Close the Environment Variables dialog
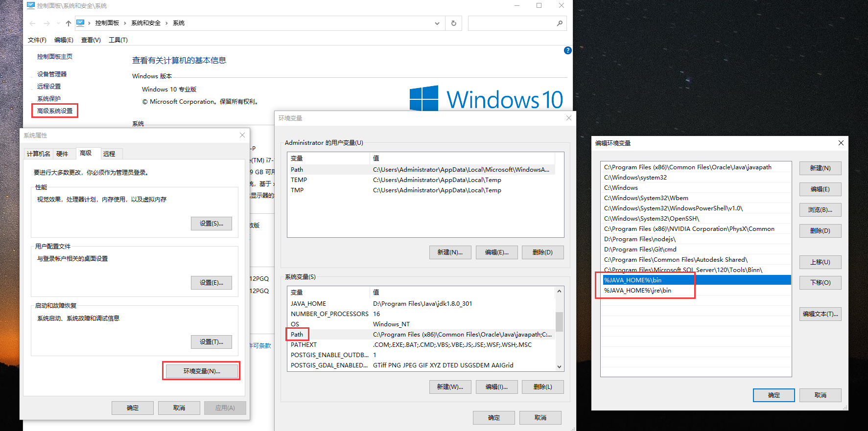Image resolution: width=868 pixels, height=431 pixels. pos(569,118)
